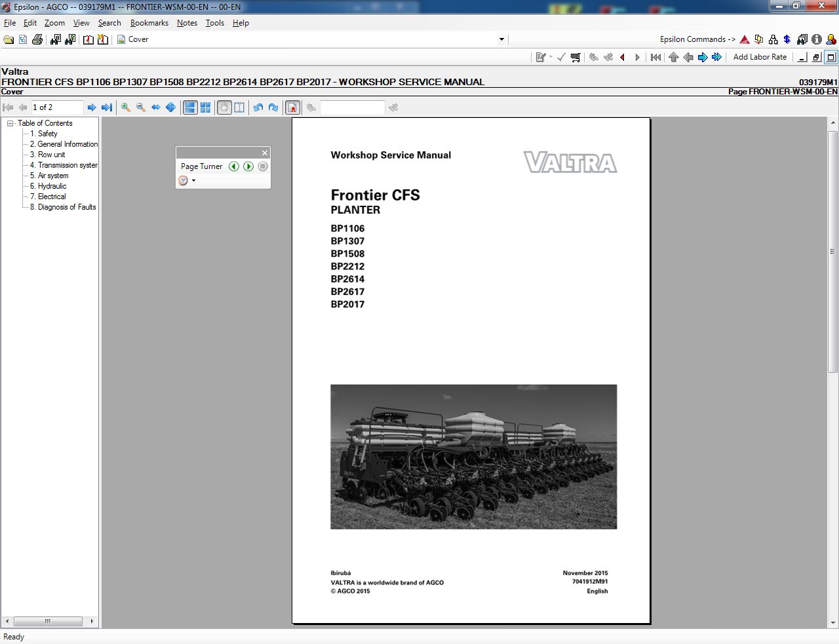Open the File menu
The image size is (839, 644).
coord(10,23)
